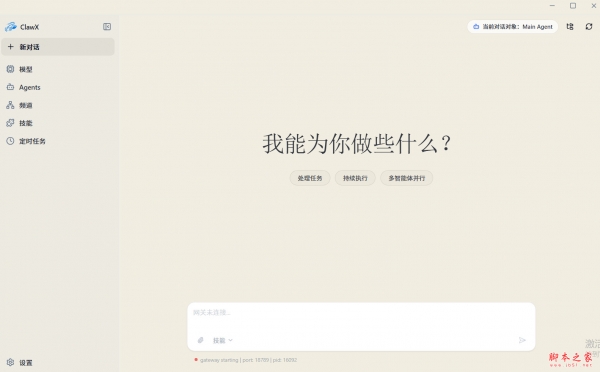The height and width of the screenshot is (372, 600).
Task: Click the gateway starting status text
Action: click(248, 360)
